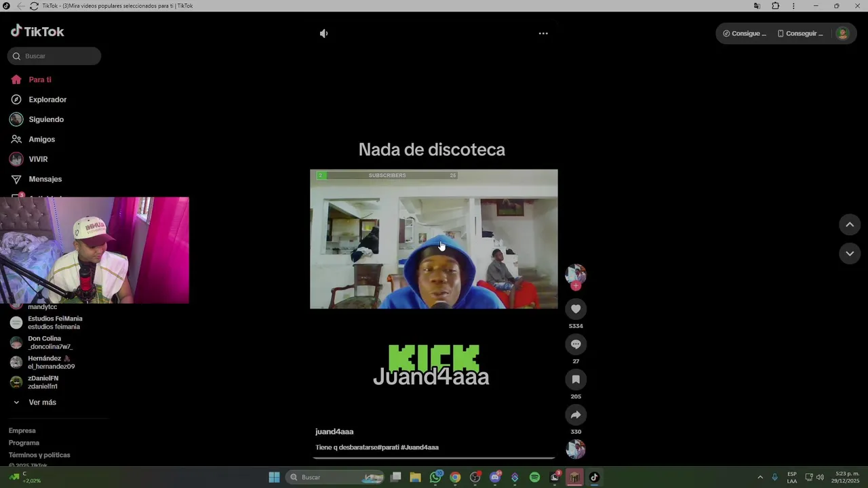Click the Términos y políticas link
The width and height of the screenshot is (868, 488).
39,455
